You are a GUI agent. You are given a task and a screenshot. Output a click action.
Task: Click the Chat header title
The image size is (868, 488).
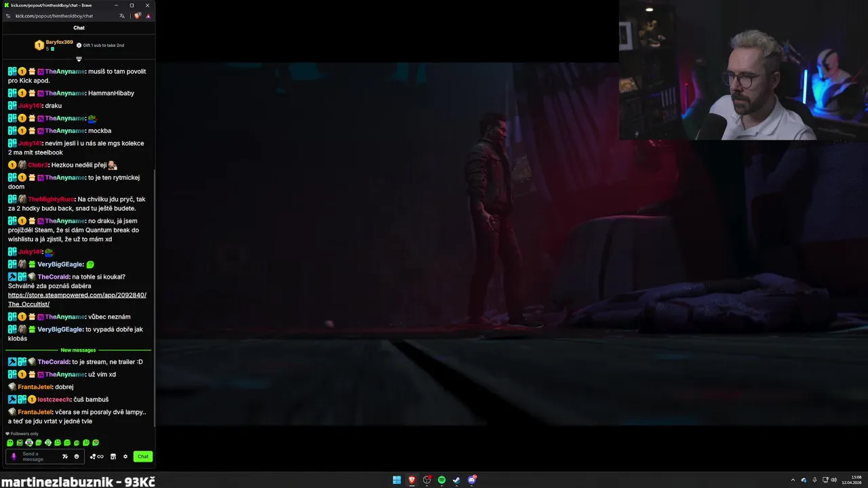79,28
